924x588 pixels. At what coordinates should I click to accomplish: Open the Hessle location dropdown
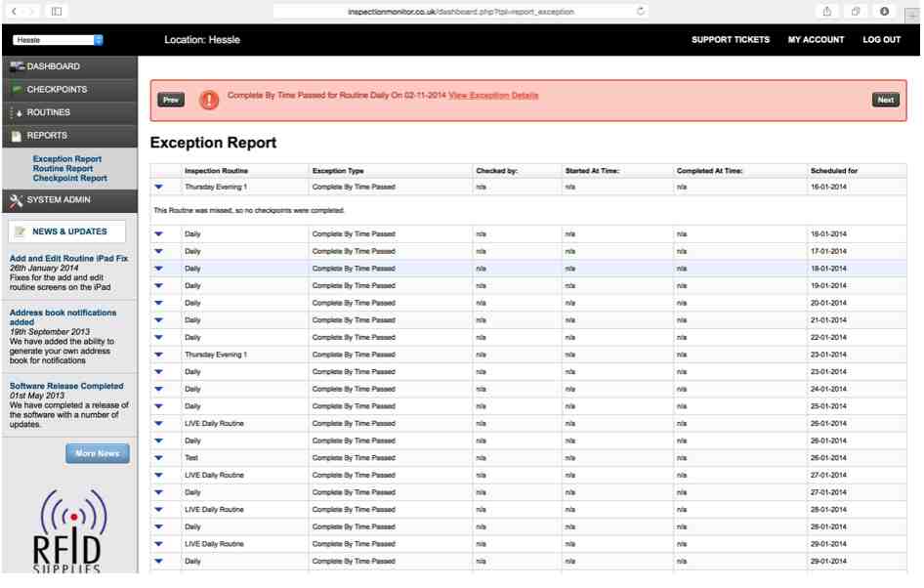pos(58,40)
